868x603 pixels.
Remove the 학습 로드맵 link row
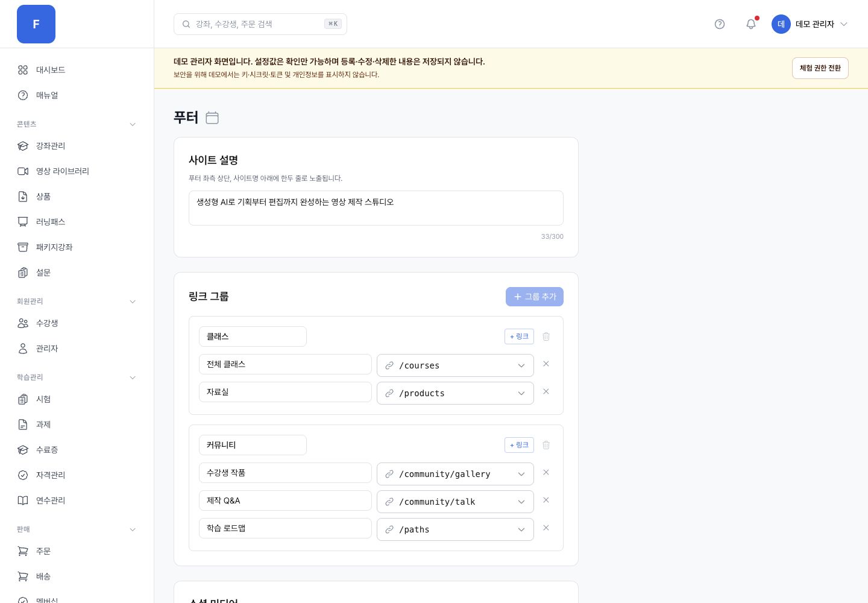pyautogui.click(x=546, y=528)
